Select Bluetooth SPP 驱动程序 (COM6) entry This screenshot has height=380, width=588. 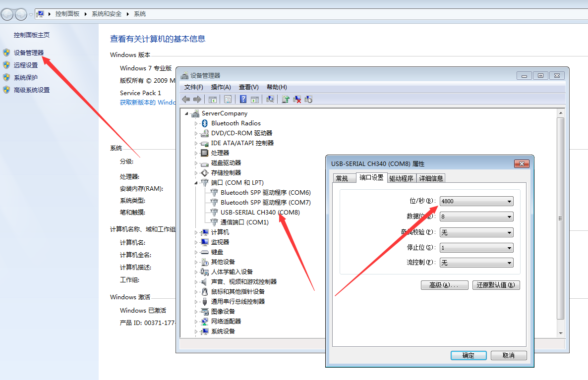pos(266,193)
